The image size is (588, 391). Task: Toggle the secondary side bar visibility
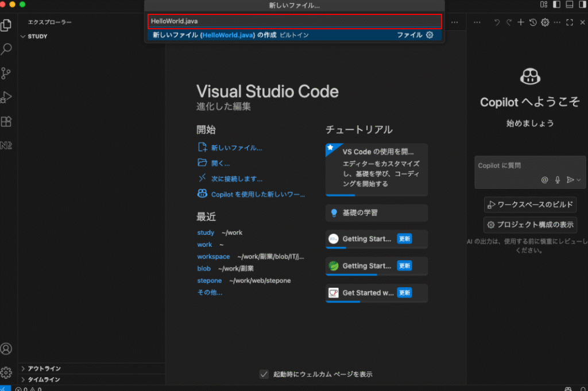tap(582, 5)
